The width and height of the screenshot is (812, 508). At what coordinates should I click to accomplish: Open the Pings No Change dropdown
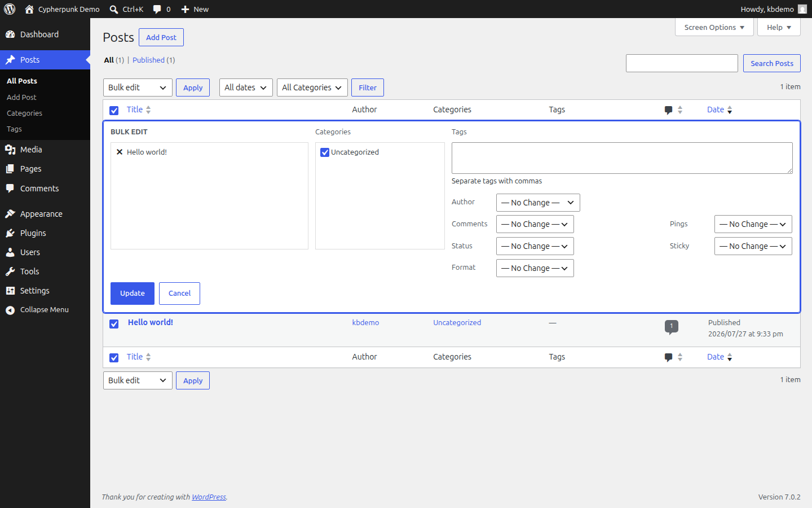tap(753, 224)
